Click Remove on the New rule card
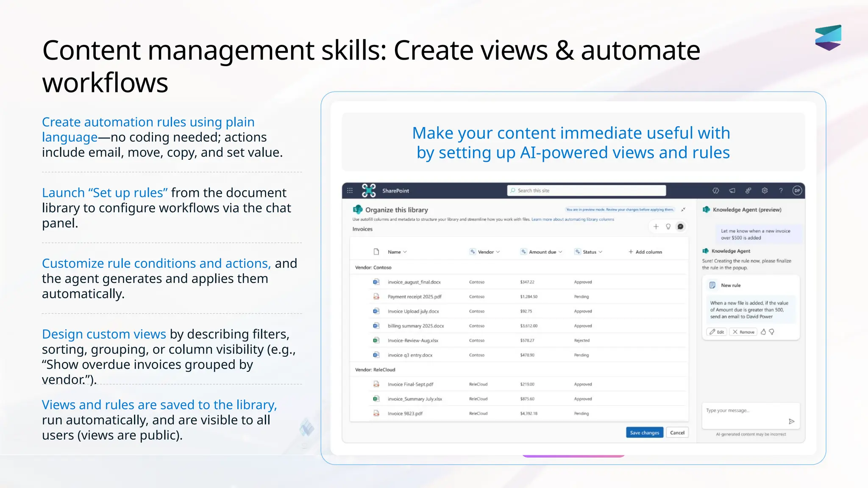Image resolution: width=868 pixels, height=488 pixels. 743,332
